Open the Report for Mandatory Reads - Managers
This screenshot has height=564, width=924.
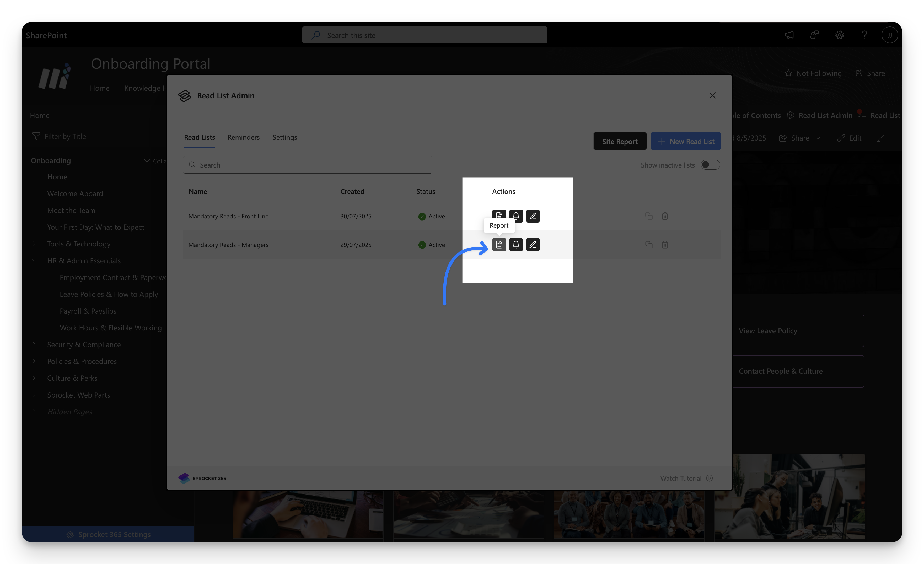point(499,244)
